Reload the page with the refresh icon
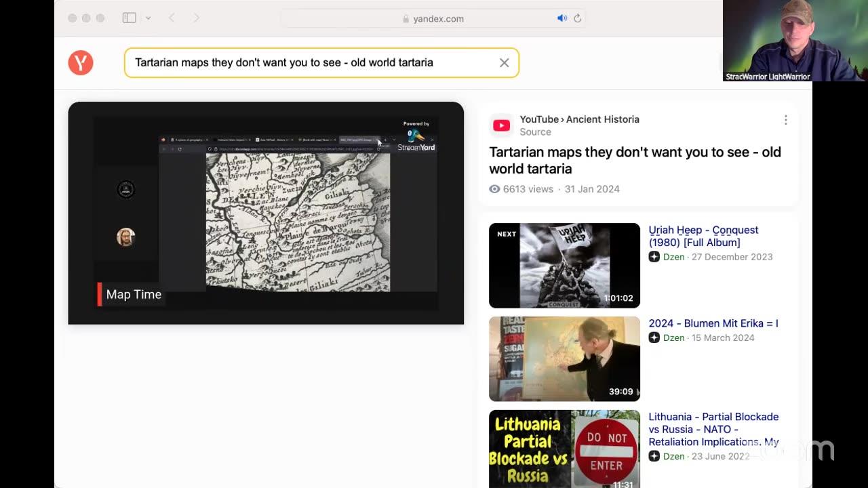 pos(578,18)
